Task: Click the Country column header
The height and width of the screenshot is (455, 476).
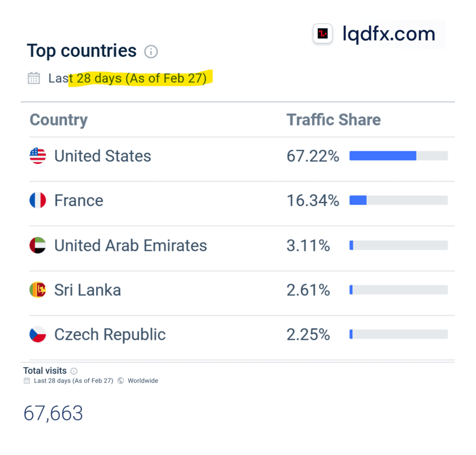Action: tap(59, 120)
